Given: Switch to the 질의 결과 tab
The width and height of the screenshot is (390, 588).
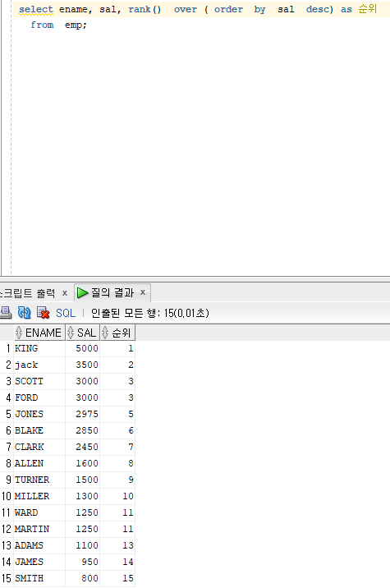Looking at the screenshot, I should click(x=112, y=292).
